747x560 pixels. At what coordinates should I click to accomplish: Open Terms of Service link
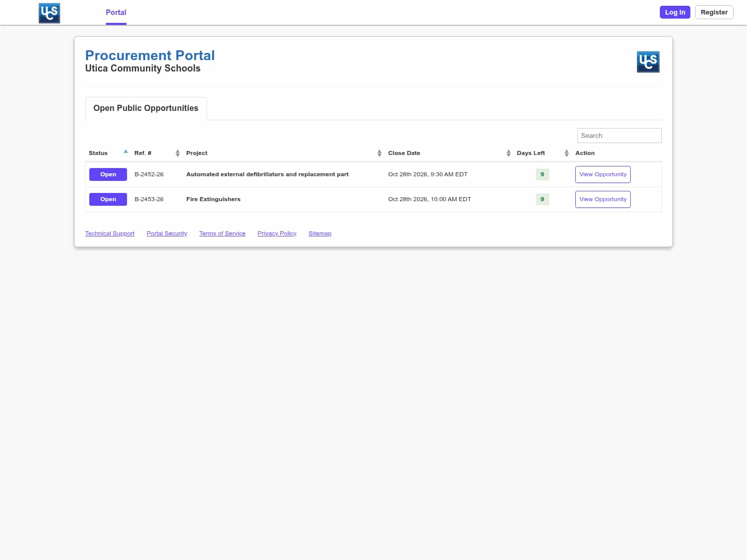222,233
